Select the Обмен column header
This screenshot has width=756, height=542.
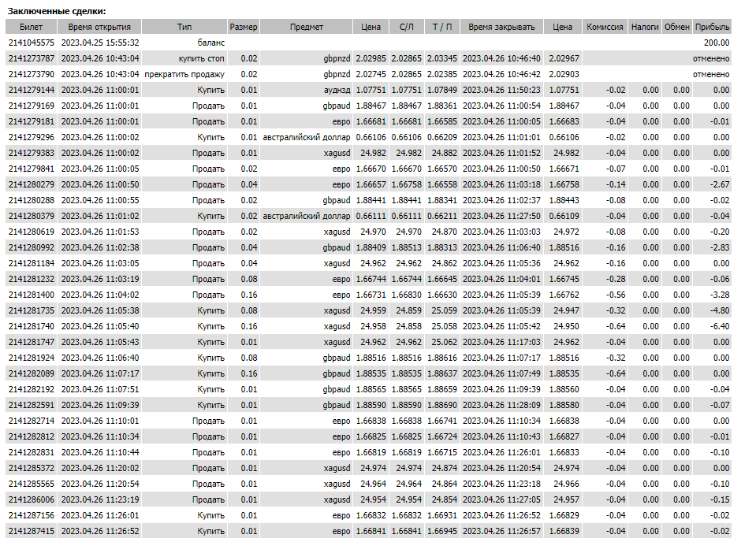tap(677, 27)
